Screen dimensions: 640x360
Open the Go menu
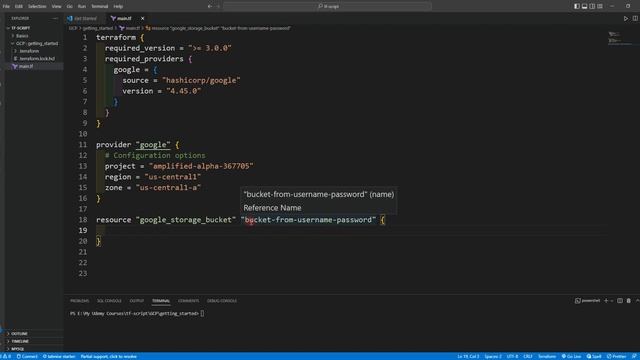[x=69, y=6]
